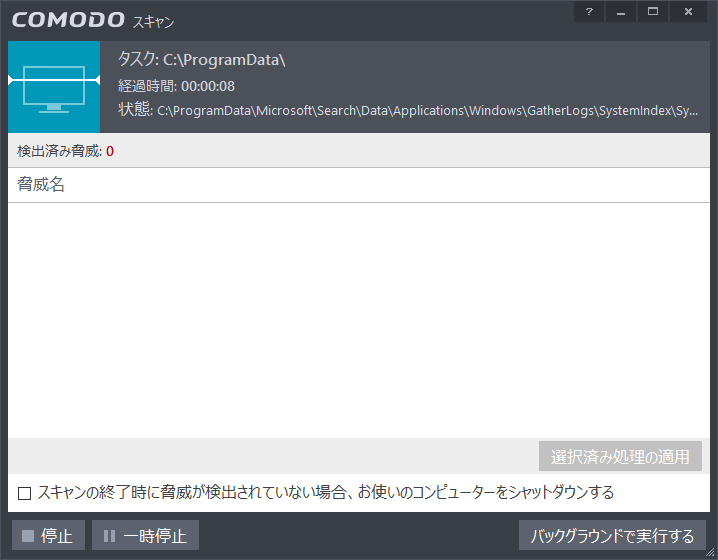Click the 状態 scanning path text
This screenshot has width=718, height=560.
tap(408, 110)
